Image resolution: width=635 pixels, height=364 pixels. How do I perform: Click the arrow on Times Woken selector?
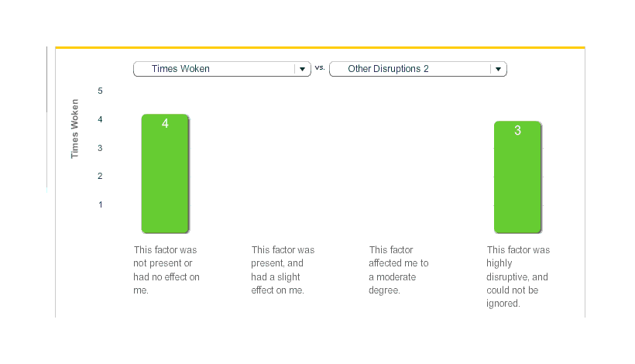[303, 69]
